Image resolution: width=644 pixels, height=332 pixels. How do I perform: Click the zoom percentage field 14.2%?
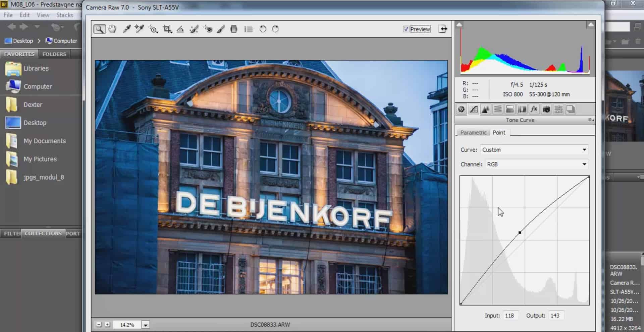(x=127, y=325)
